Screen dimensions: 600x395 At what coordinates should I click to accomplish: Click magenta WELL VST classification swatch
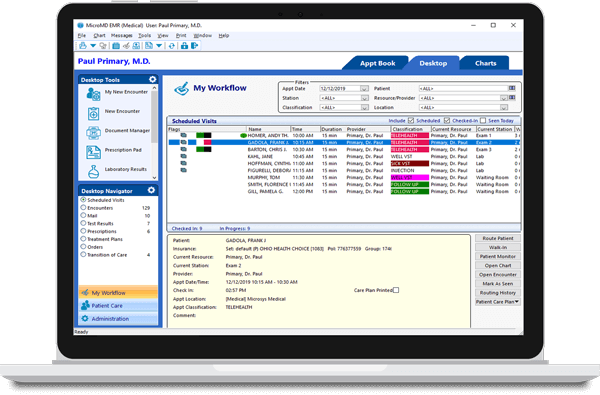click(x=409, y=178)
